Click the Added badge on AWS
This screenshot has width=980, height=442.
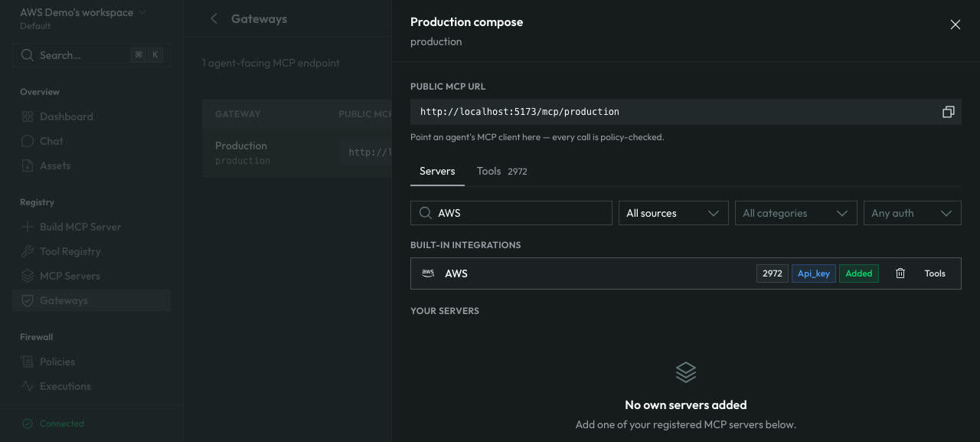(859, 273)
